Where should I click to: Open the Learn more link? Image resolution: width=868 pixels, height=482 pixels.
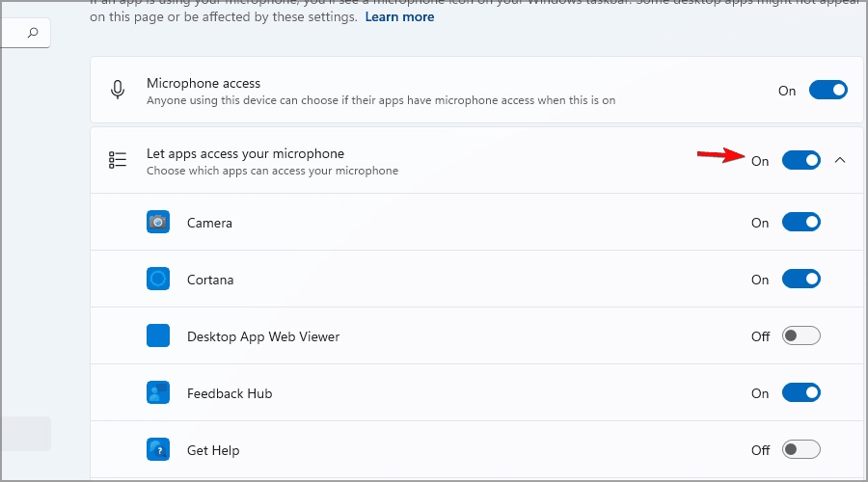[x=399, y=17]
